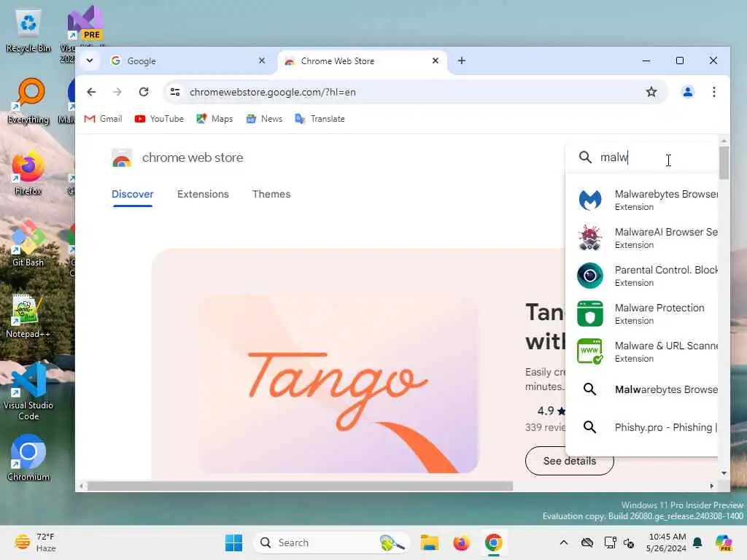Click the network icon in system tray

(610, 542)
